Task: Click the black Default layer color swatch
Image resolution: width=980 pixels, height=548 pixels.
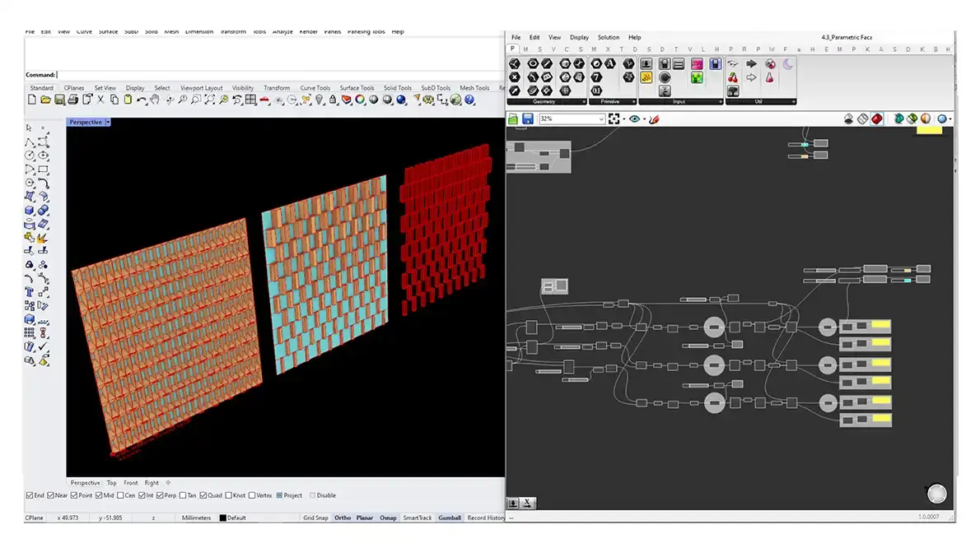Action: pyautogui.click(x=222, y=518)
